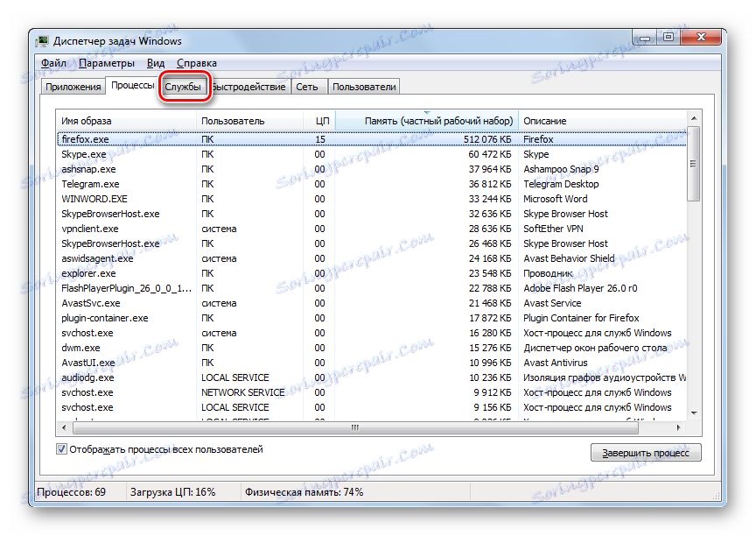Click the 512 076 КБ memory value
The height and width of the screenshot is (536, 756).
point(487,139)
